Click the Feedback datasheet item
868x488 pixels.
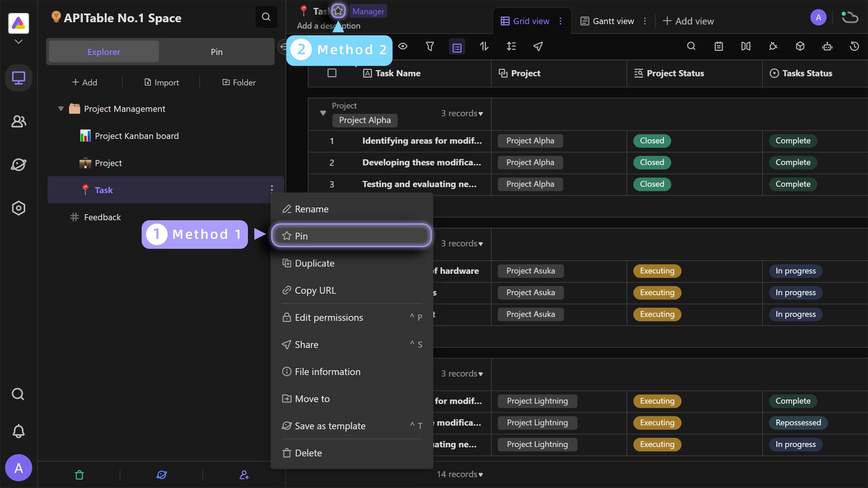pyautogui.click(x=101, y=216)
